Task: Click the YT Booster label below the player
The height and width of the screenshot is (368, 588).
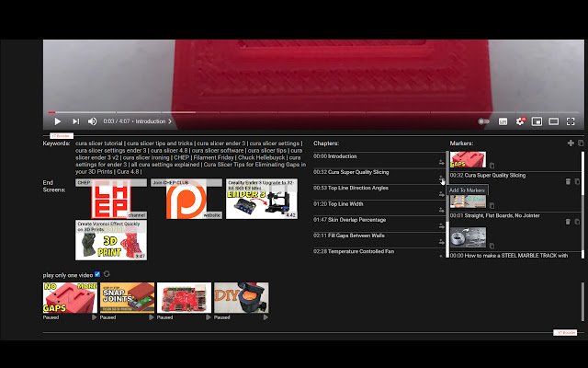Action: coord(62,135)
